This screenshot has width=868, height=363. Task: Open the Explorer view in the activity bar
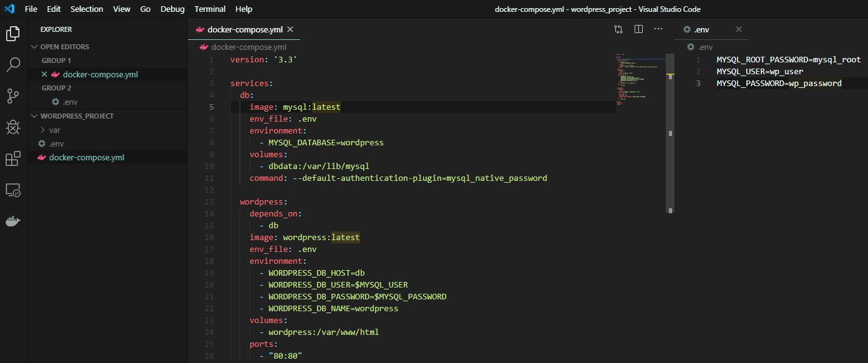(13, 33)
